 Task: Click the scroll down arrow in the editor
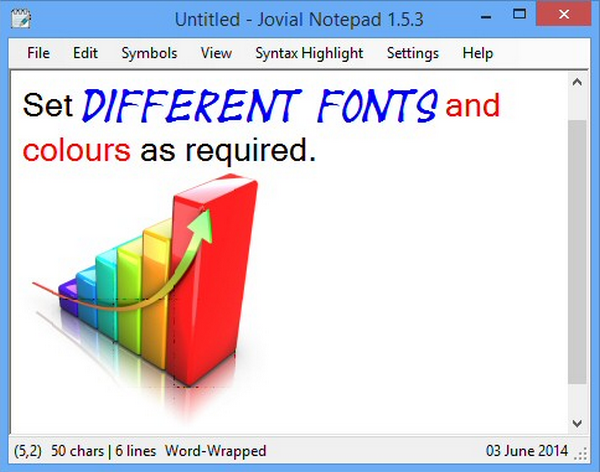pos(577,423)
